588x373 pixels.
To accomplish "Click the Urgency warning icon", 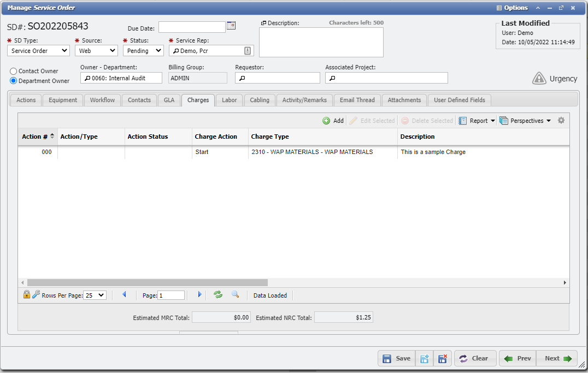I will (538, 78).
